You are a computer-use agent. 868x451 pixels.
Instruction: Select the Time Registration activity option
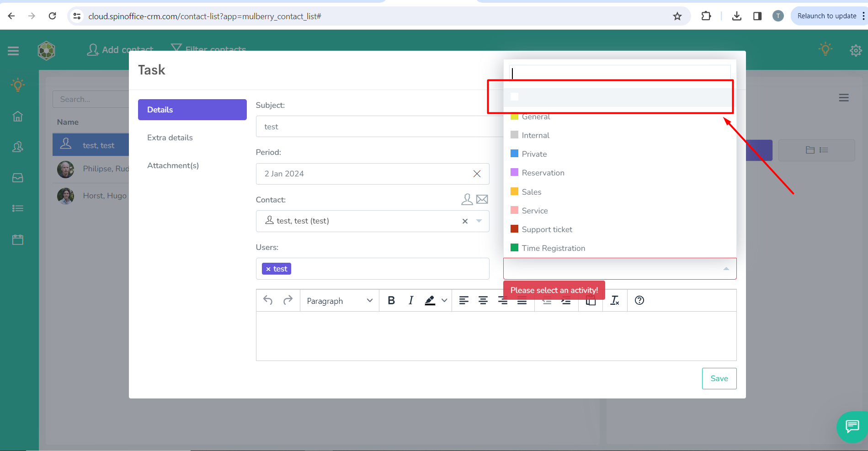pyautogui.click(x=620, y=248)
